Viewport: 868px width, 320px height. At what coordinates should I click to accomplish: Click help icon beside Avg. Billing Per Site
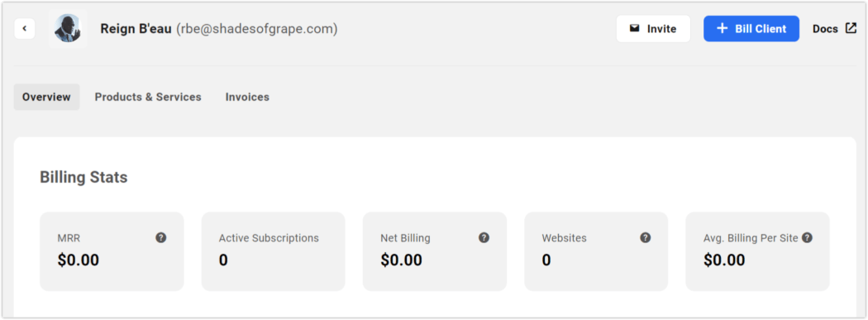pyautogui.click(x=807, y=238)
